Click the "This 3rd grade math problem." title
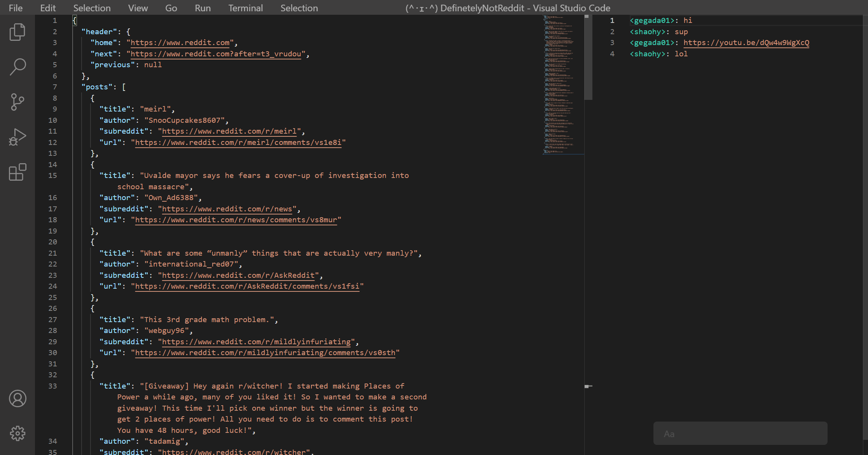Viewport: 868px width, 455px height. click(x=207, y=320)
